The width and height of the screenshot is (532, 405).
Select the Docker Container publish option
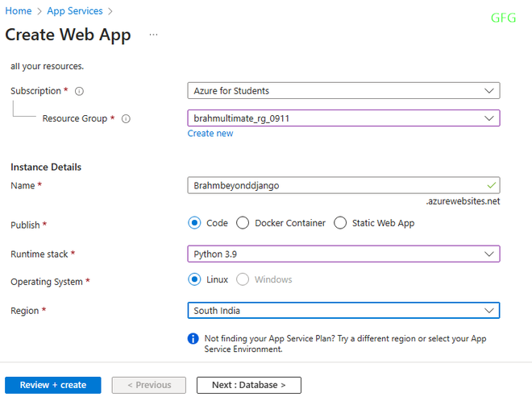tap(243, 223)
